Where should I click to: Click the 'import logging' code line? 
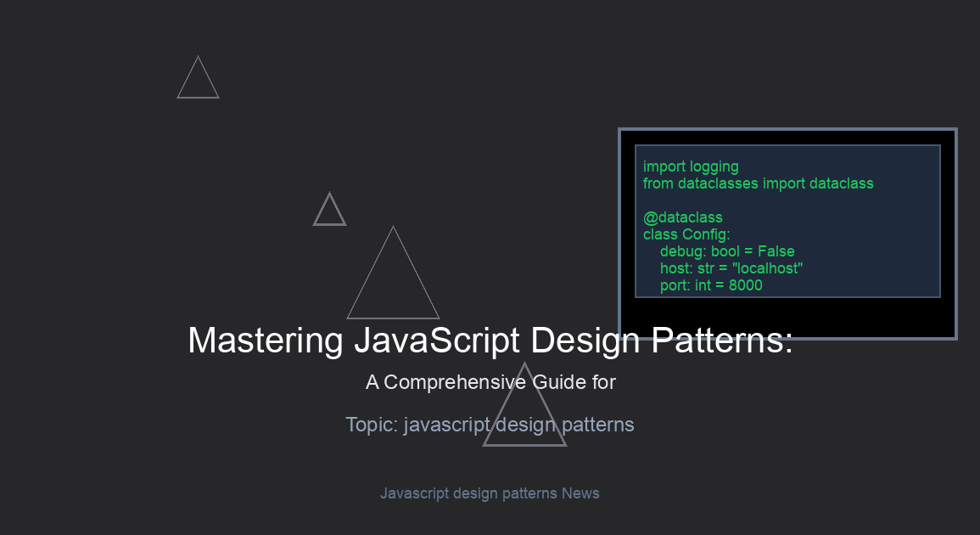pyautogui.click(x=691, y=166)
